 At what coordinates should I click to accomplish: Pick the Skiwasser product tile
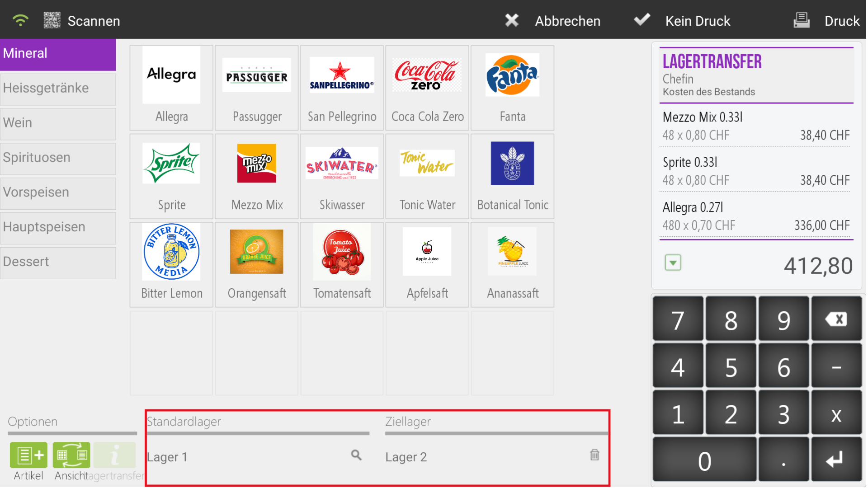342,176
